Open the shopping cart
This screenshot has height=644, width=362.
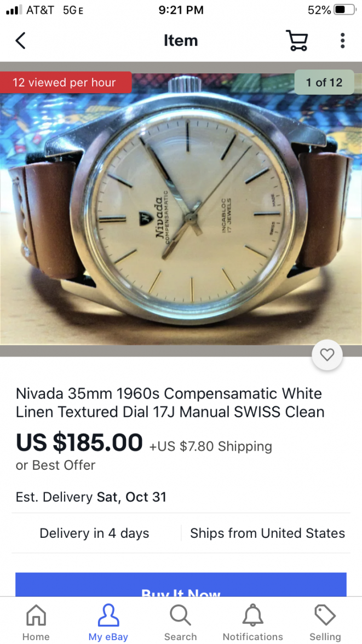pos(297,41)
